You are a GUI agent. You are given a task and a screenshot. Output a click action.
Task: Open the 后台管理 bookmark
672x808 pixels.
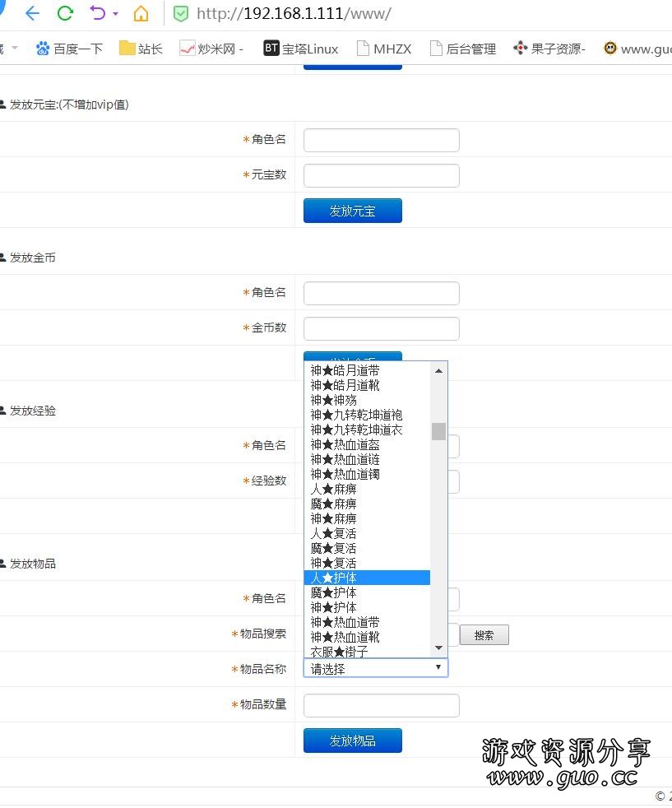(x=463, y=49)
